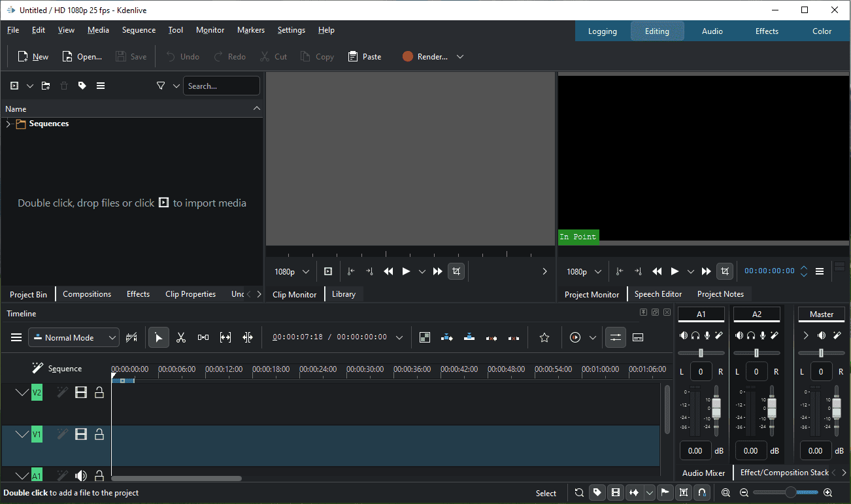The width and height of the screenshot is (851, 504).
Task: Switch to the Library tab
Action: point(344,294)
